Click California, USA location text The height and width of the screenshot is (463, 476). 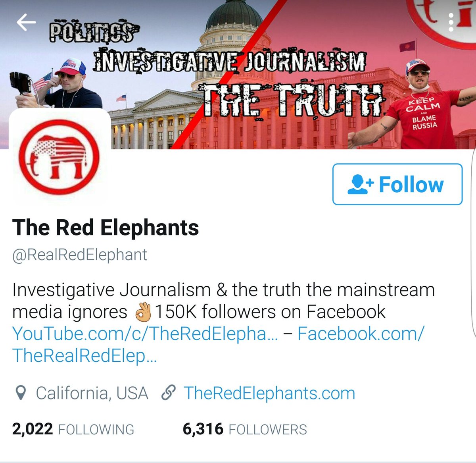click(92, 393)
